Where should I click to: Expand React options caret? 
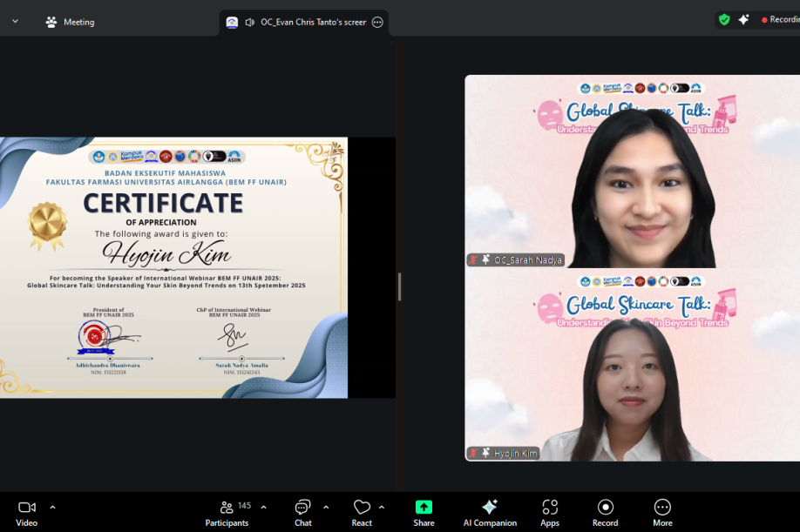[x=382, y=507]
